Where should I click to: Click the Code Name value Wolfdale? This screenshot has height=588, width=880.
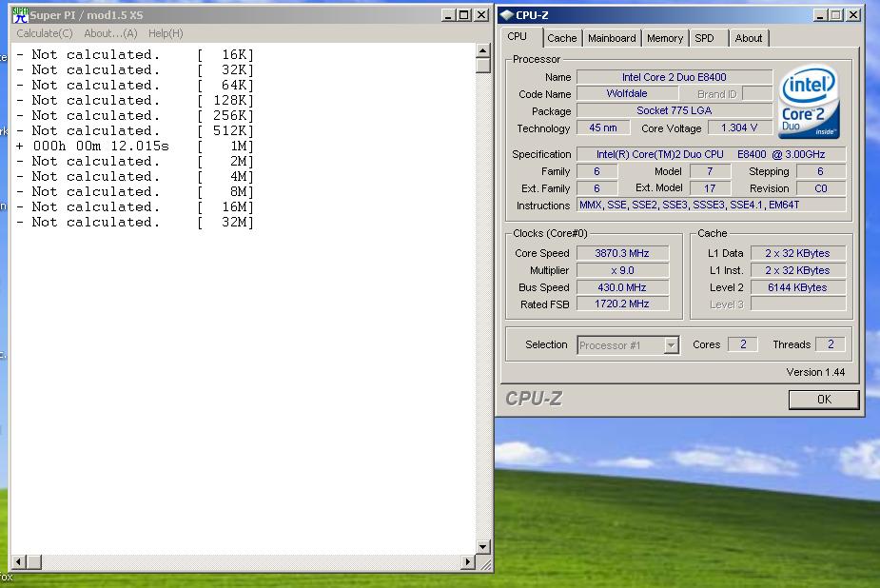click(x=627, y=93)
